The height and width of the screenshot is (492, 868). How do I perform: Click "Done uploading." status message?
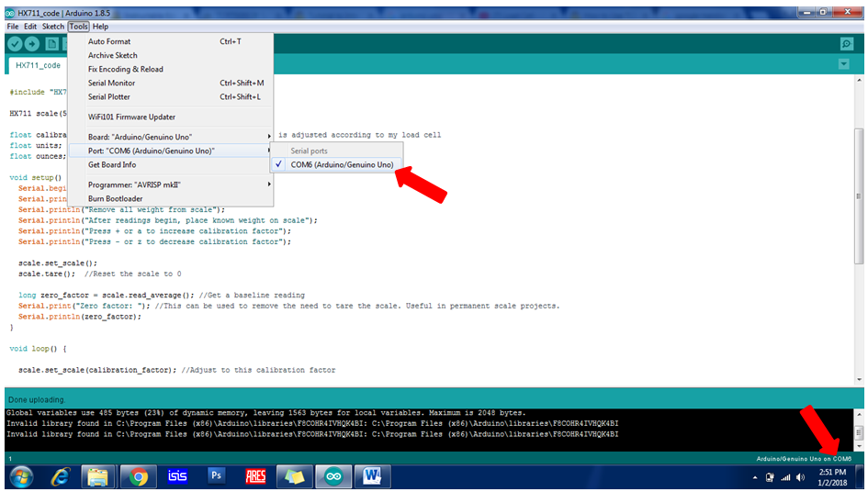(x=37, y=399)
